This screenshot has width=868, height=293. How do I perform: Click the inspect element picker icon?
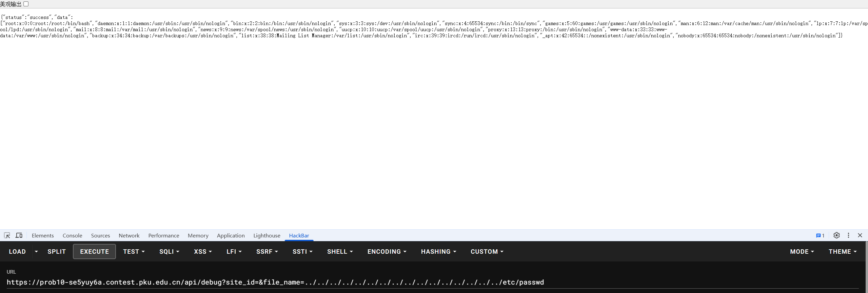click(x=7, y=235)
